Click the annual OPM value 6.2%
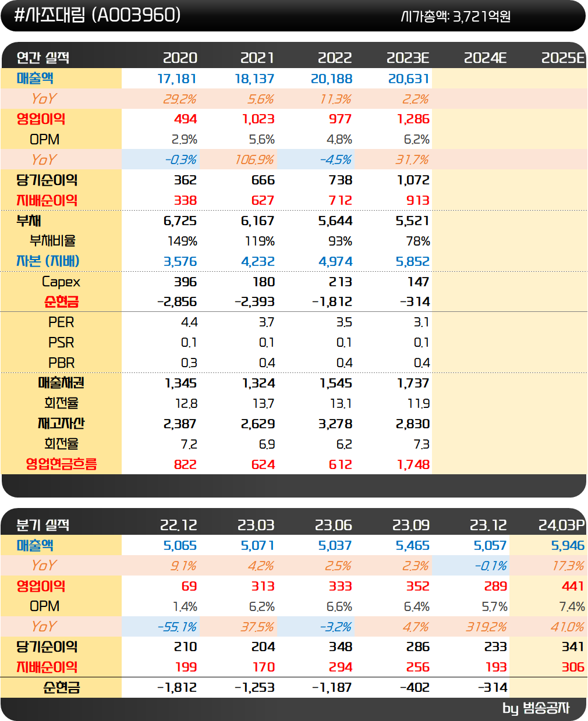 click(417, 139)
